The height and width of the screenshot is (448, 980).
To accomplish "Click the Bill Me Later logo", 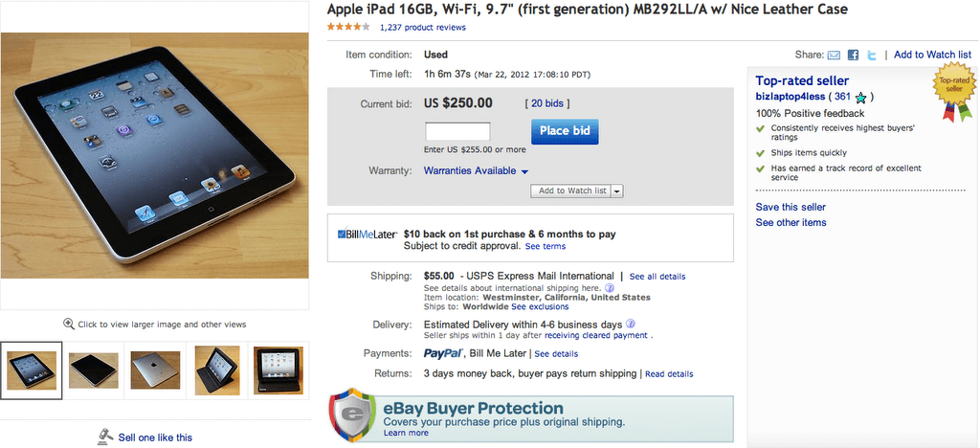I will click(367, 234).
